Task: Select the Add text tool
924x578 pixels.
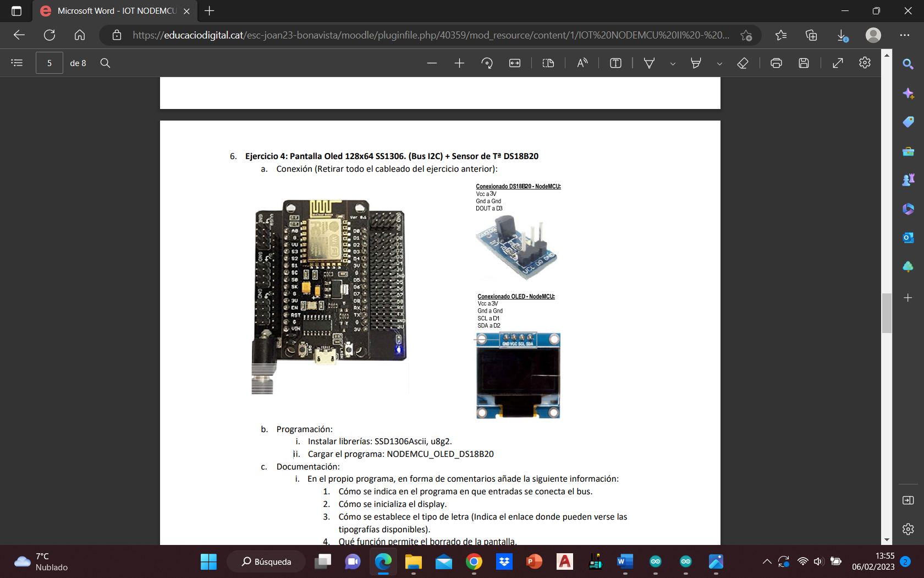Action: click(x=614, y=63)
